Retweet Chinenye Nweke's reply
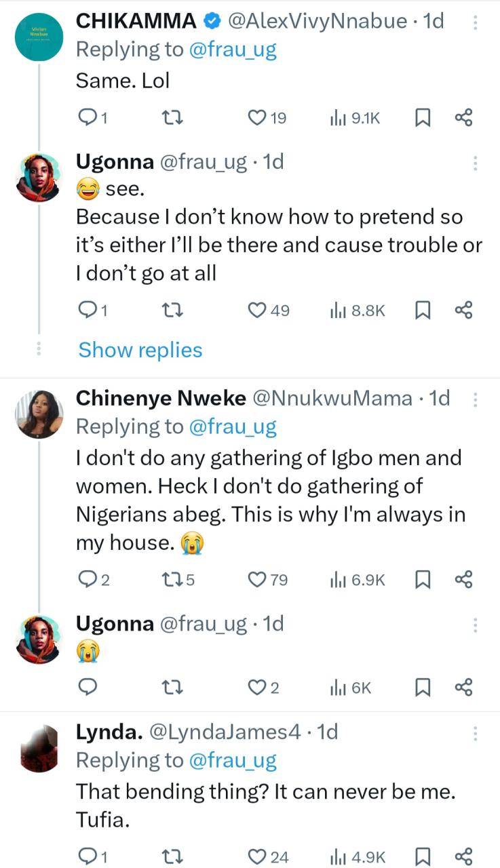This screenshot has height=868, width=500. coord(172,580)
